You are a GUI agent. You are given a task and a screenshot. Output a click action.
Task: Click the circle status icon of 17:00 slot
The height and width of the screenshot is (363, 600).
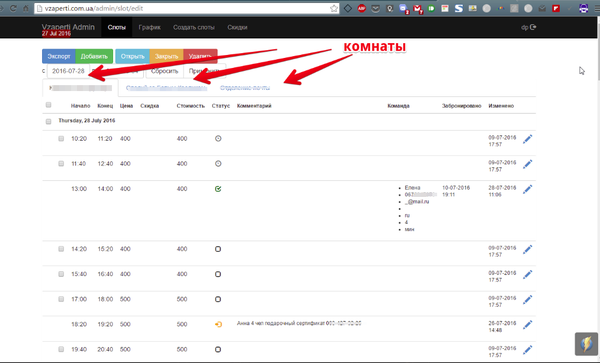(218, 299)
